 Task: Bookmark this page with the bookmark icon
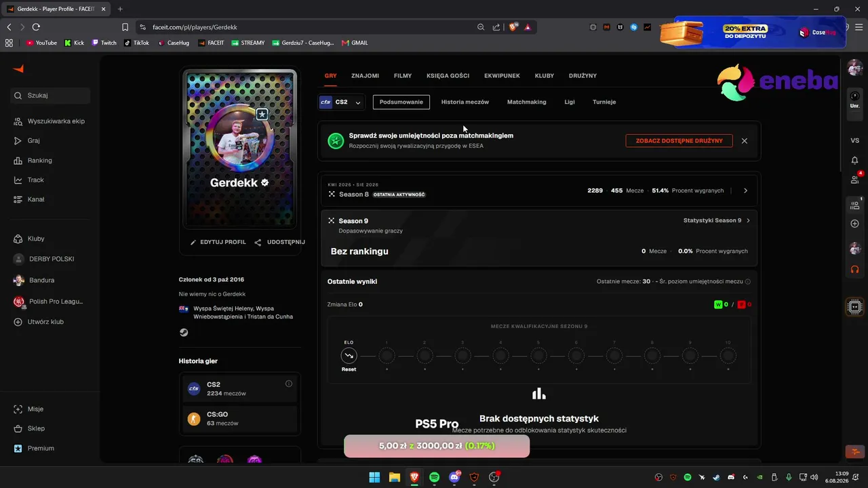[x=125, y=27]
